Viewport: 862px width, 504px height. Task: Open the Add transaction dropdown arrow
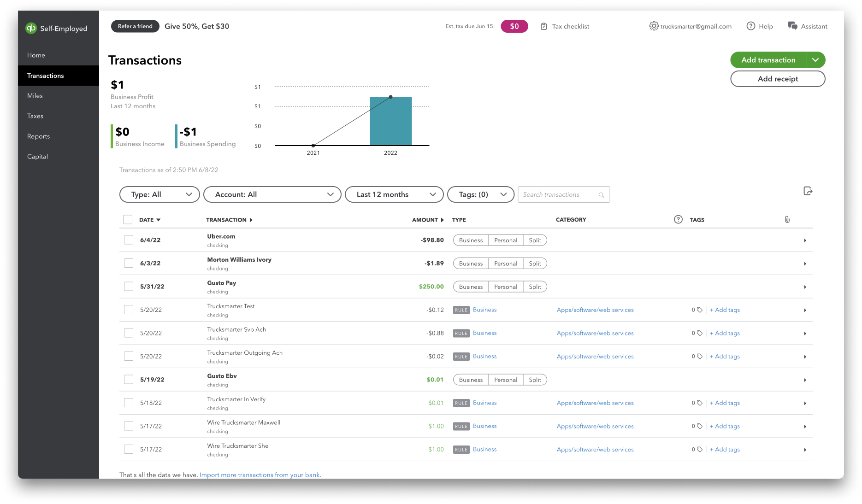coord(816,60)
